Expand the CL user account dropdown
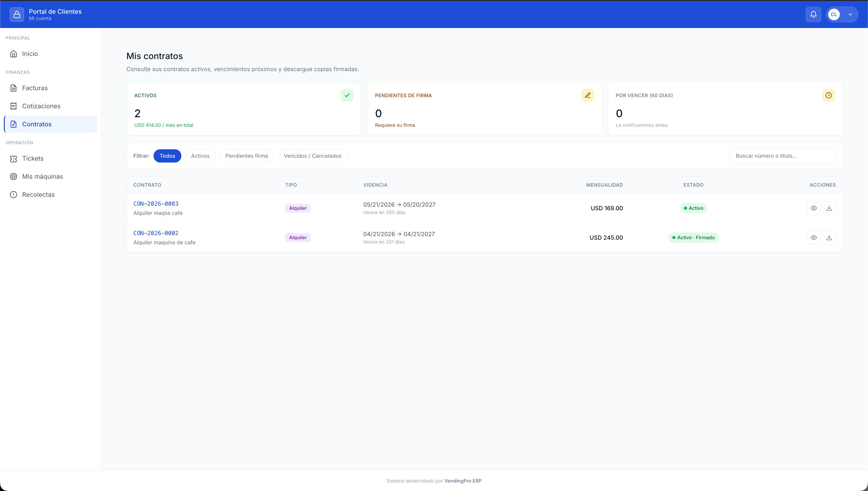This screenshot has height=491, width=868. pos(842,14)
